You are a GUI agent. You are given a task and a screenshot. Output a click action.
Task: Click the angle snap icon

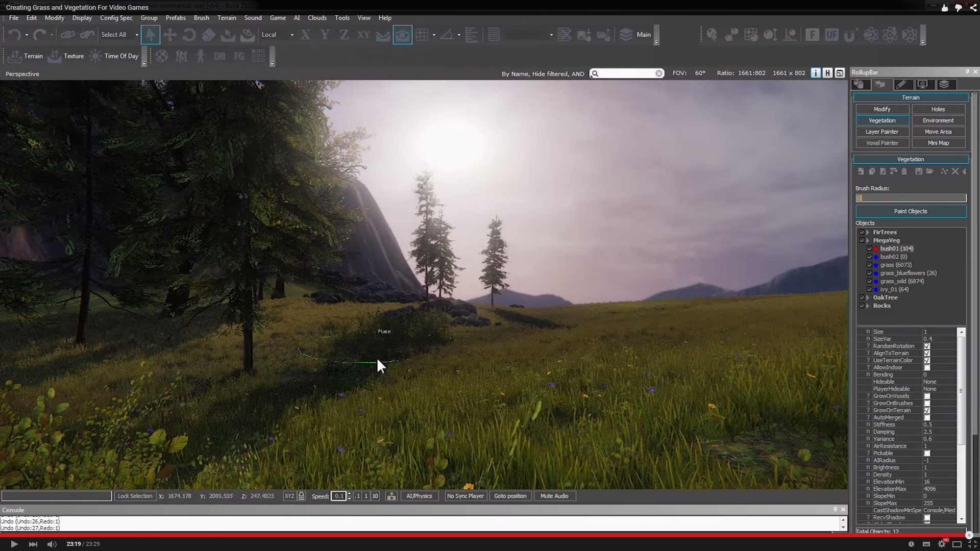pos(447,35)
